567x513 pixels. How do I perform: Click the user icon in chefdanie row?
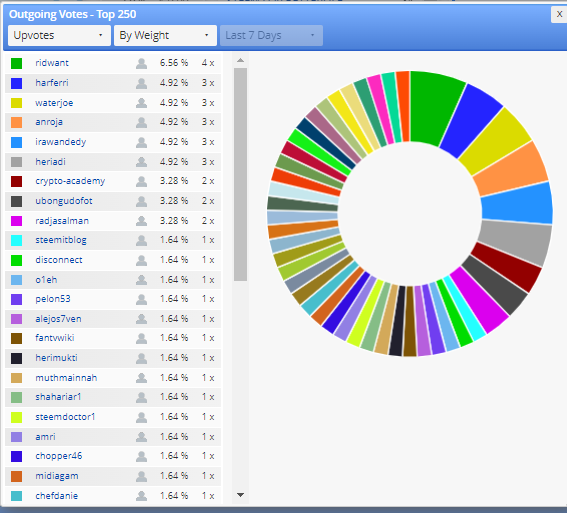tap(141, 496)
